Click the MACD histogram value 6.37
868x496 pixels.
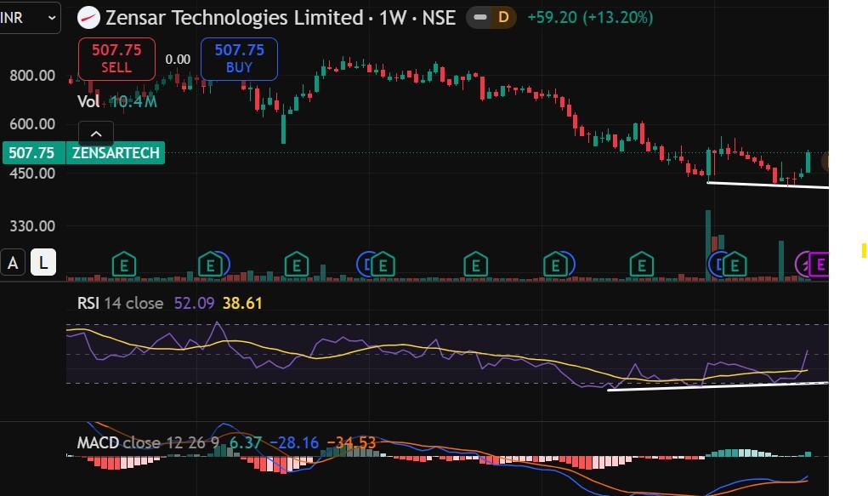(245, 442)
